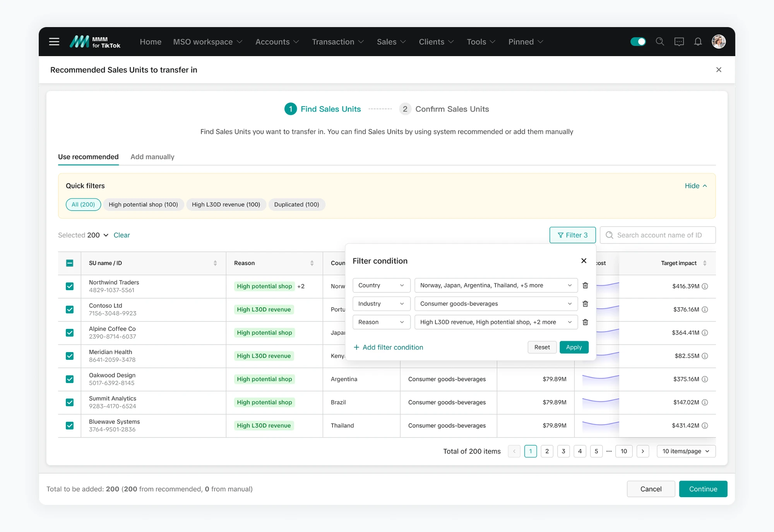Focus the Search account name field
This screenshot has height=532, width=774.
(658, 235)
